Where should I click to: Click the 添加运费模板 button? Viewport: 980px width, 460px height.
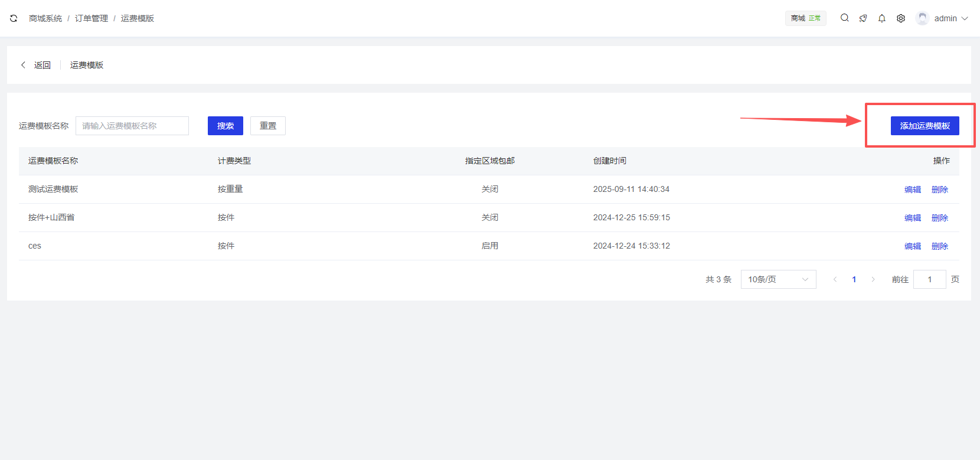tap(925, 126)
